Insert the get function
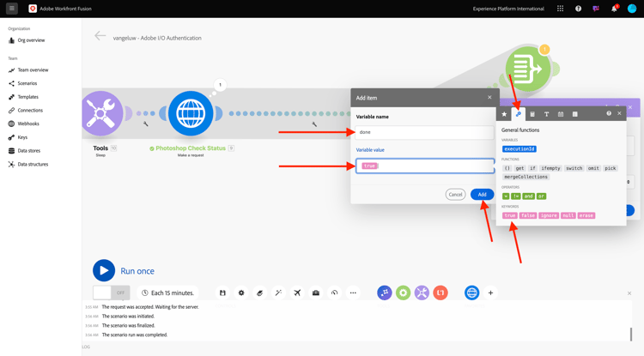The height and width of the screenshot is (356, 644). click(520, 168)
